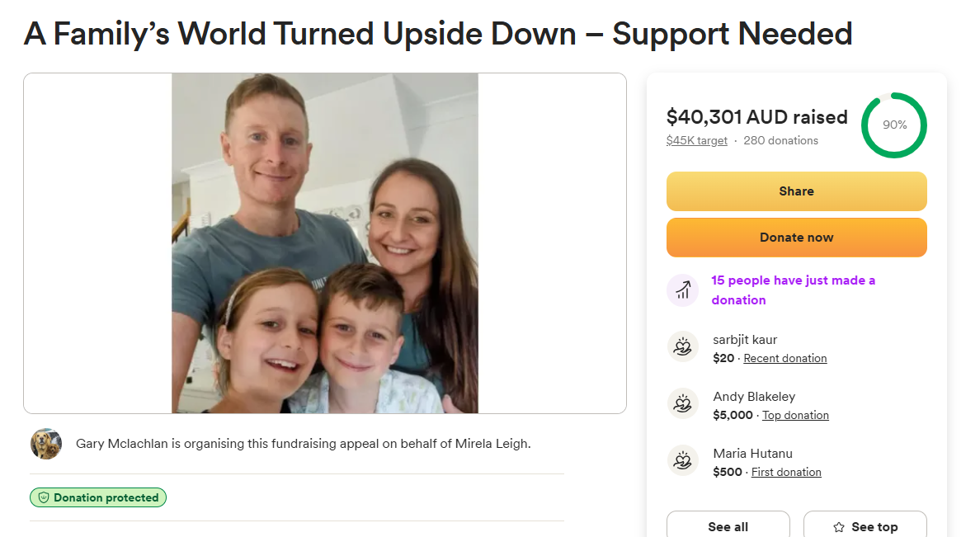Follow the Recent donation link
The image size is (980, 537).
point(785,358)
